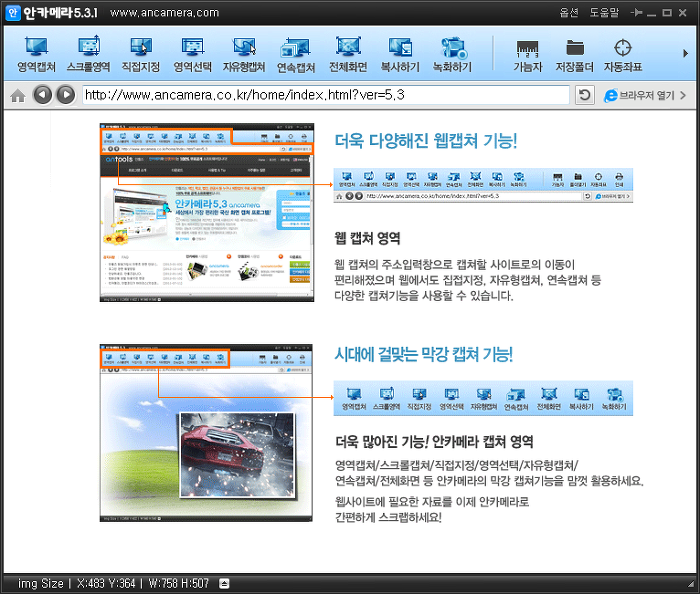Screen dimensions: 700x594
Task: Close the 안카메라 window
Action: [683, 13]
